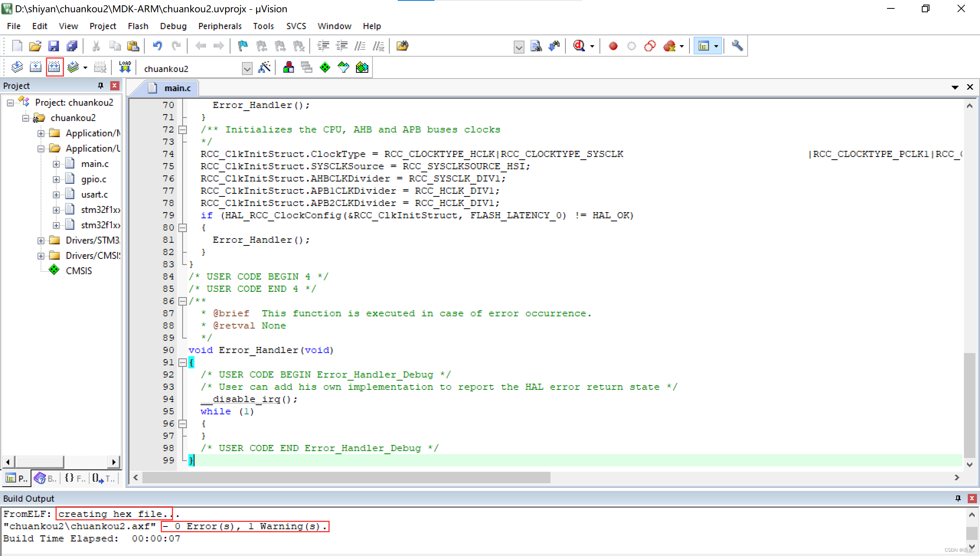Expand the gpio.c tree node
Viewport: 980px width, 556px height.
[x=56, y=179]
